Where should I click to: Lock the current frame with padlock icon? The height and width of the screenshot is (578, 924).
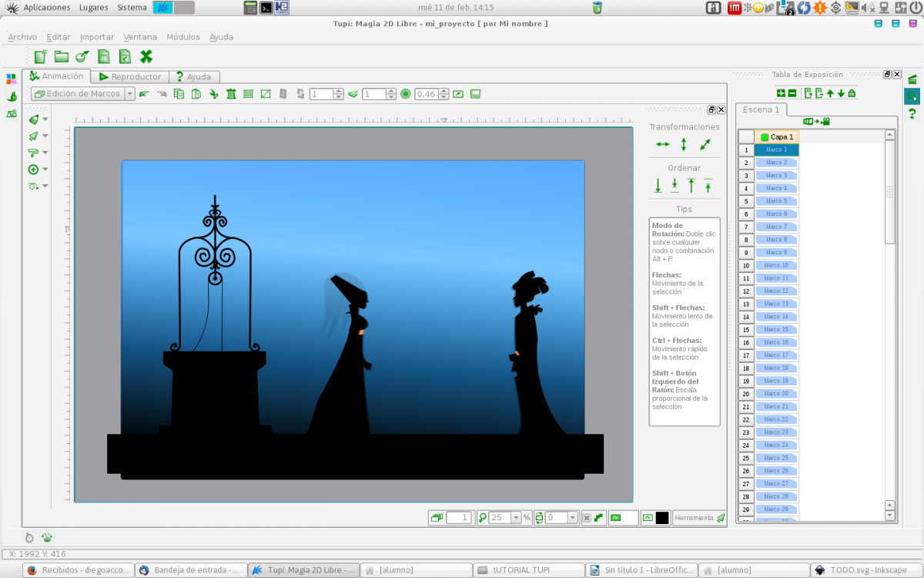coord(852,93)
